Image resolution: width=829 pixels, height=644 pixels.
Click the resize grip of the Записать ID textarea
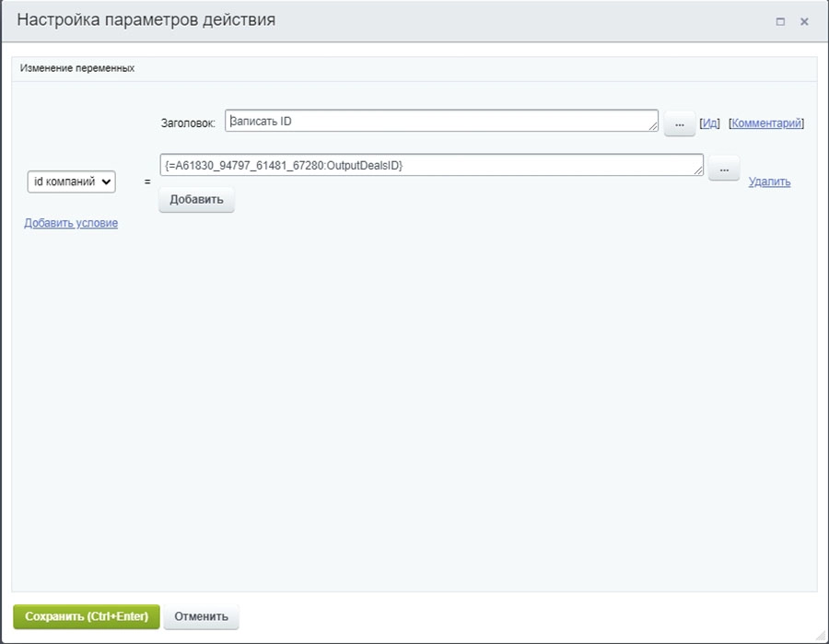click(652, 128)
